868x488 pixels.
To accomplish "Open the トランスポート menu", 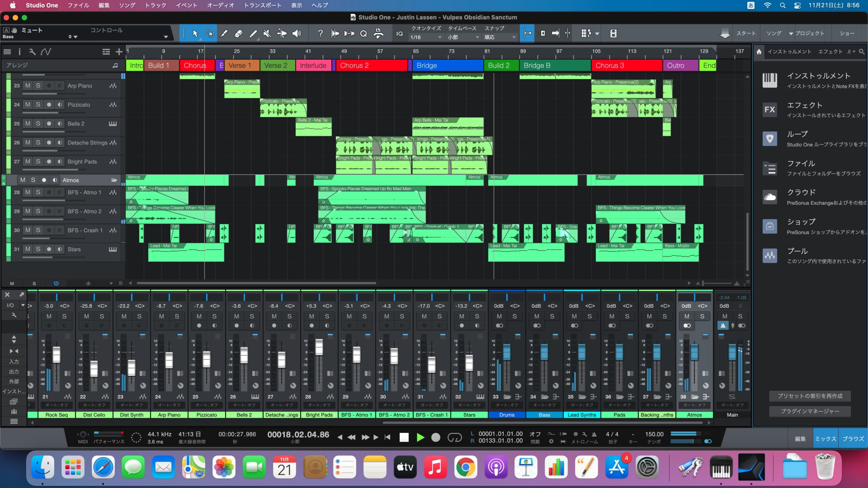I will click(263, 5).
